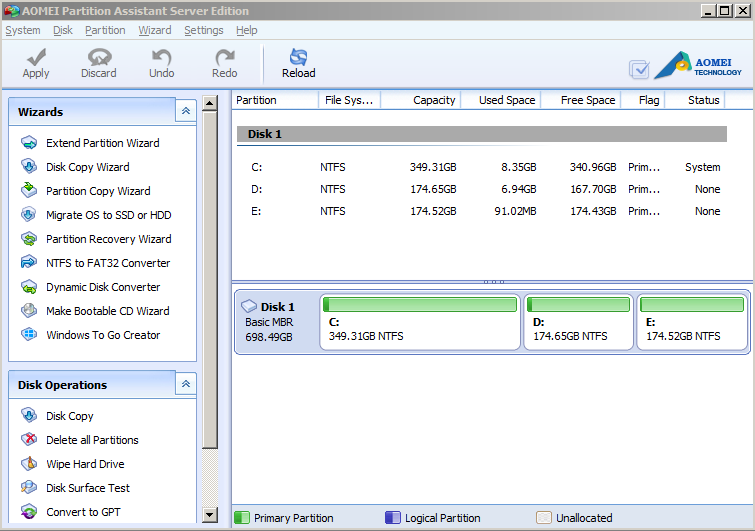Image resolution: width=755 pixels, height=531 pixels.
Task: Click the AOMEI Technology logo
Action: coord(698,65)
